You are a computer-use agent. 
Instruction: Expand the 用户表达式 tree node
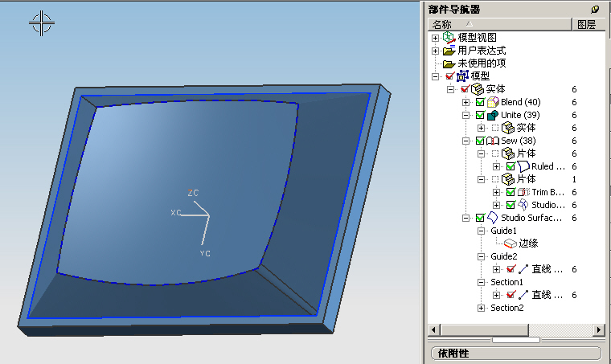(x=435, y=51)
